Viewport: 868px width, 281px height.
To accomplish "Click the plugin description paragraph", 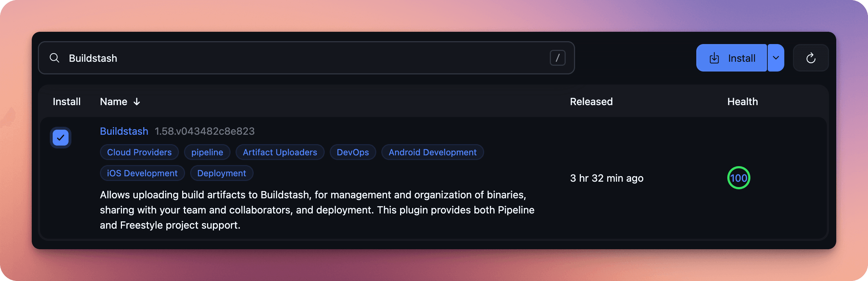I will coord(317,210).
